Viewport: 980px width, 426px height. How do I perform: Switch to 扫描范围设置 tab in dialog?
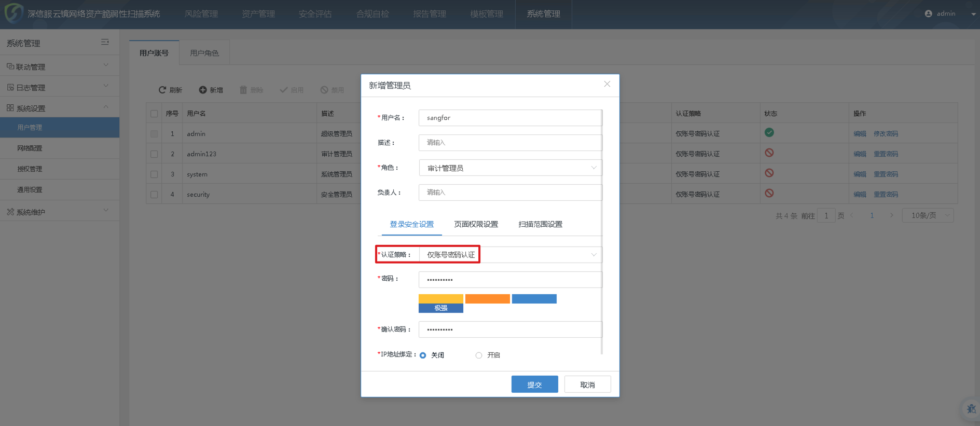click(x=541, y=224)
